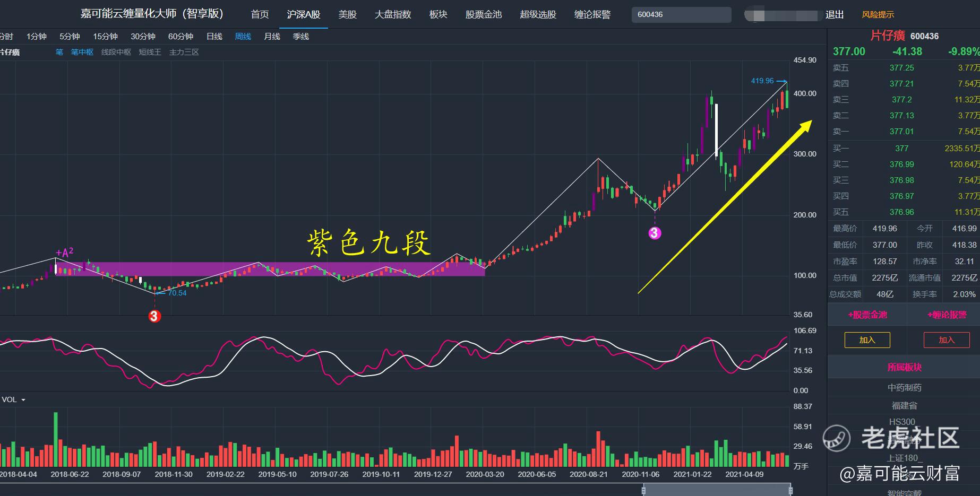Screen dimensions: 980x496
Task: Click the 卖三 price 377.2
Action: pyautogui.click(x=902, y=100)
